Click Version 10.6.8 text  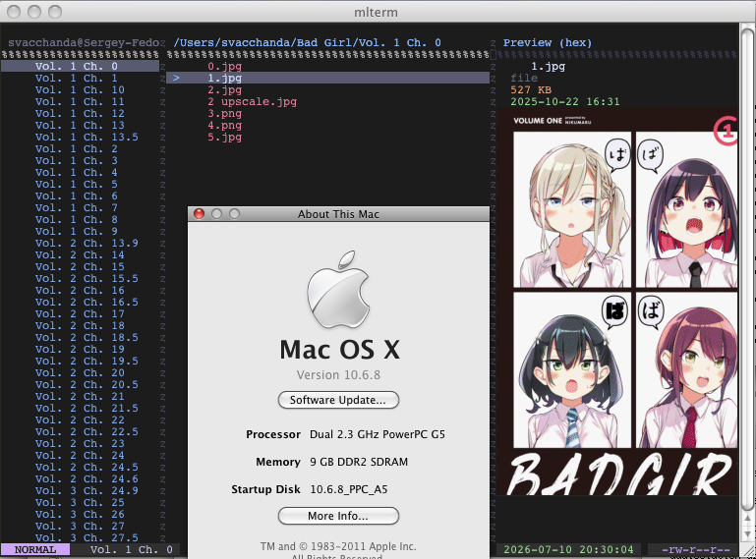(338, 375)
